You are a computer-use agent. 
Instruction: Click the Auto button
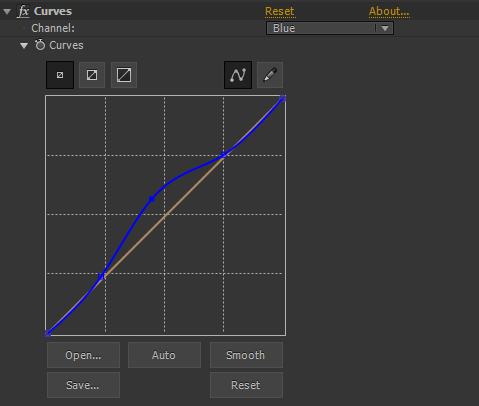tap(164, 355)
